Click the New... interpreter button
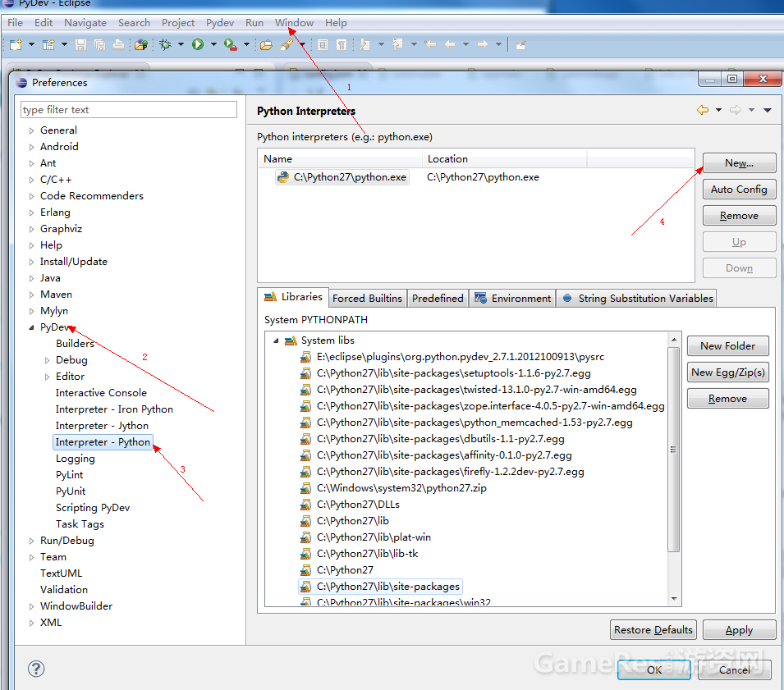This screenshot has height=690, width=784. (x=739, y=163)
